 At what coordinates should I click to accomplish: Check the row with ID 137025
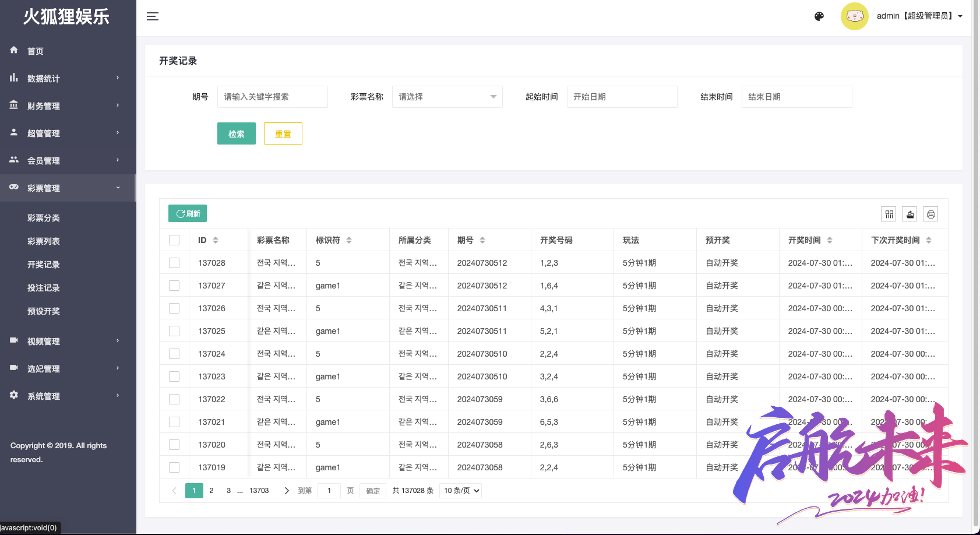[174, 331]
